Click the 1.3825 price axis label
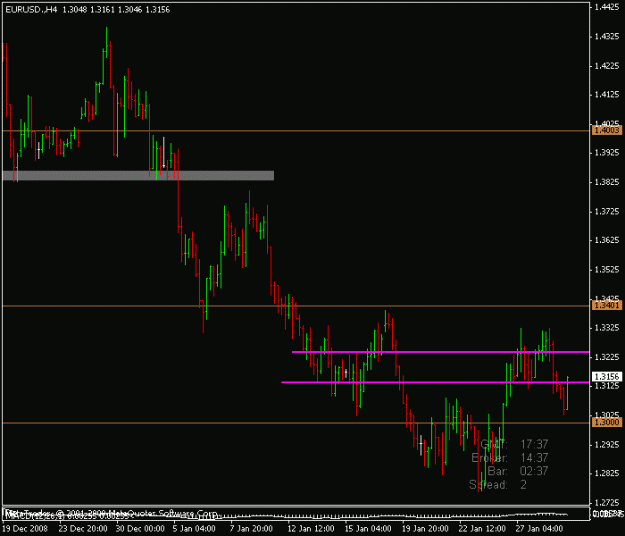 607,182
